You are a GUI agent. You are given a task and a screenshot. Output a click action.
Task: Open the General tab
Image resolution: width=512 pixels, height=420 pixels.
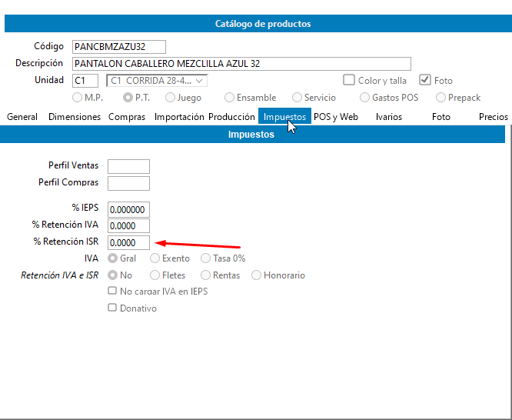[x=22, y=117]
